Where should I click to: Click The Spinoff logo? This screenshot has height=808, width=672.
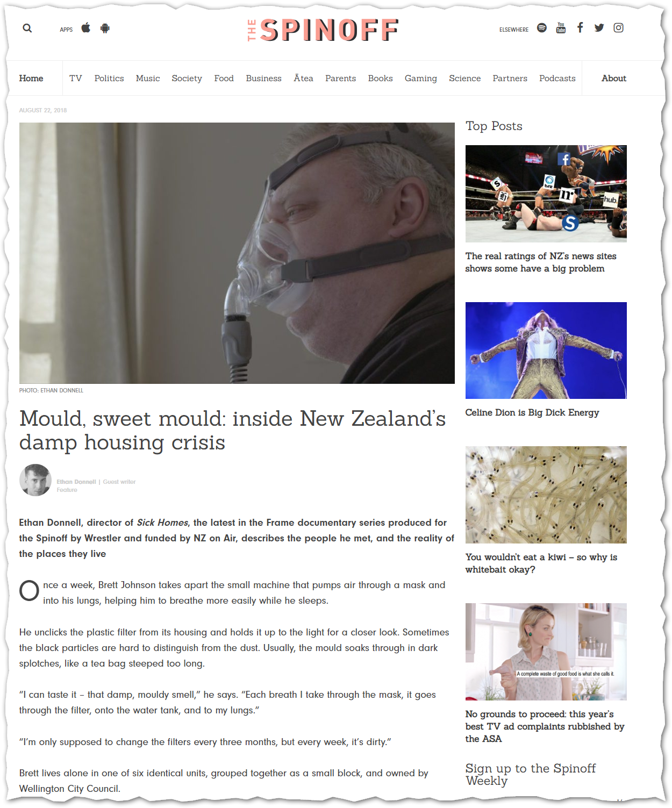pyautogui.click(x=323, y=30)
